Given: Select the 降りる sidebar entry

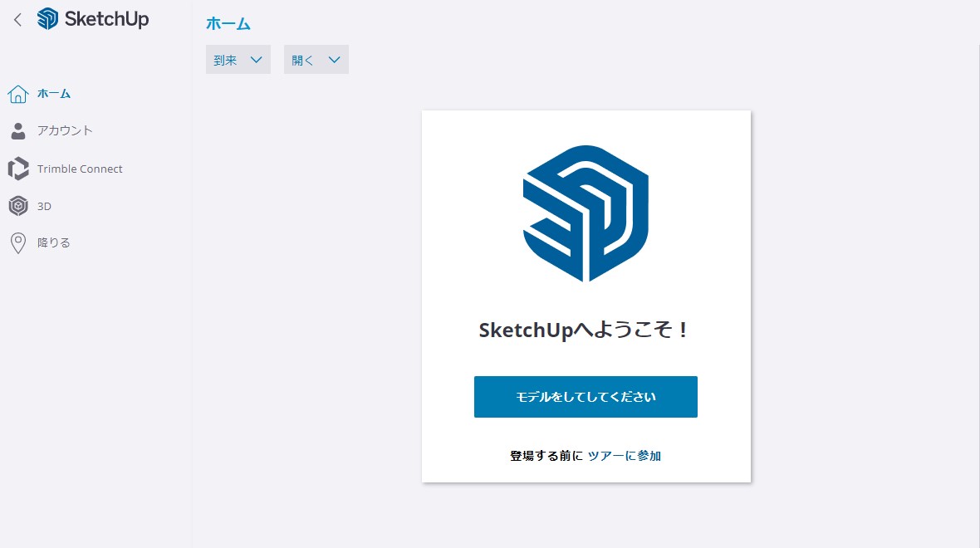Looking at the screenshot, I should (x=54, y=242).
